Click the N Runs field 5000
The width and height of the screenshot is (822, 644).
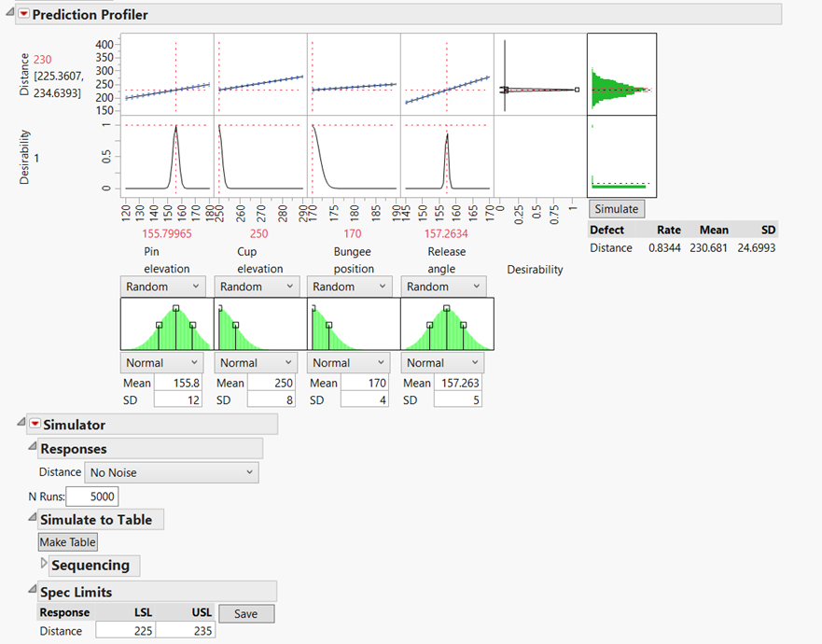(91, 497)
